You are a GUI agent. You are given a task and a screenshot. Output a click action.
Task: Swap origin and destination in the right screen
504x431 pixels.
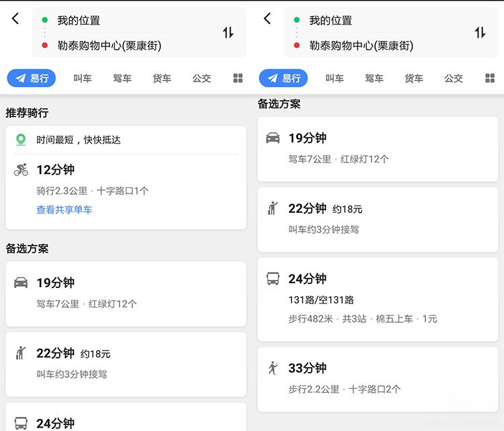480,32
